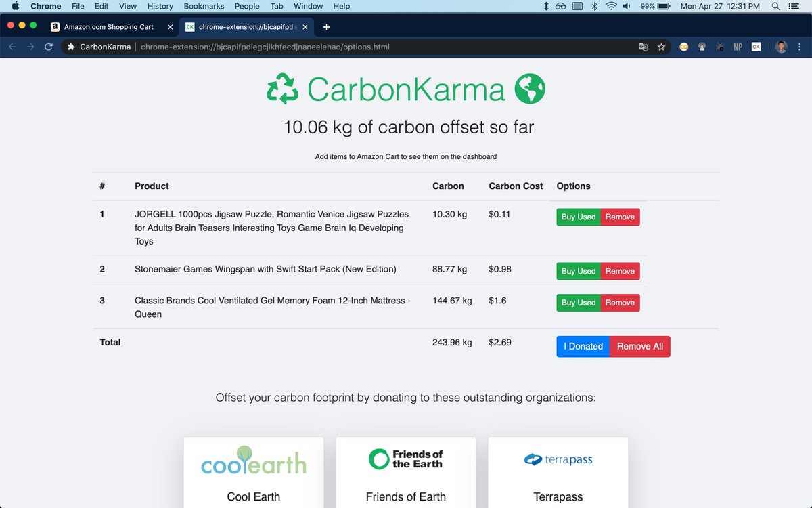Go forward to the next page

(x=30, y=47)
